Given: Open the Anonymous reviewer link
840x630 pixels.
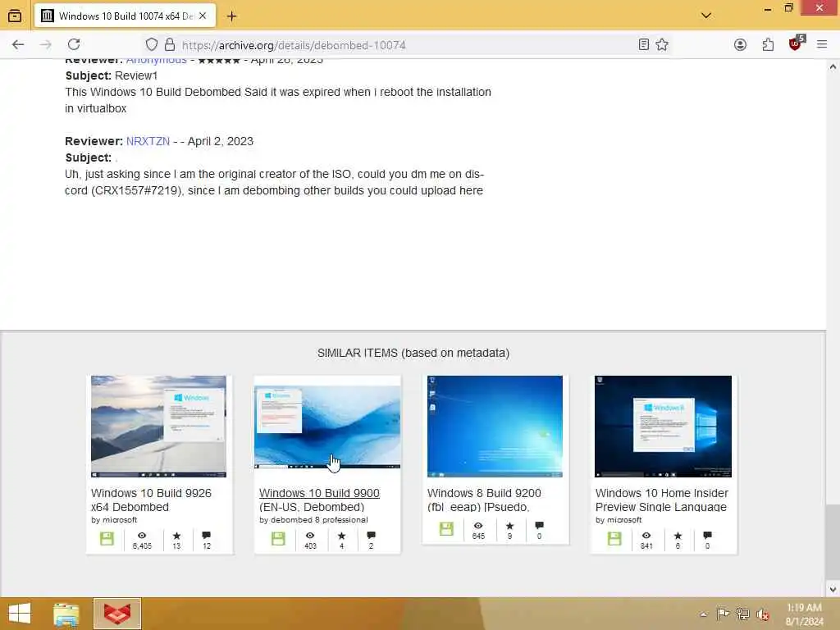Looking at the screenshot, I should coord(157,61).
